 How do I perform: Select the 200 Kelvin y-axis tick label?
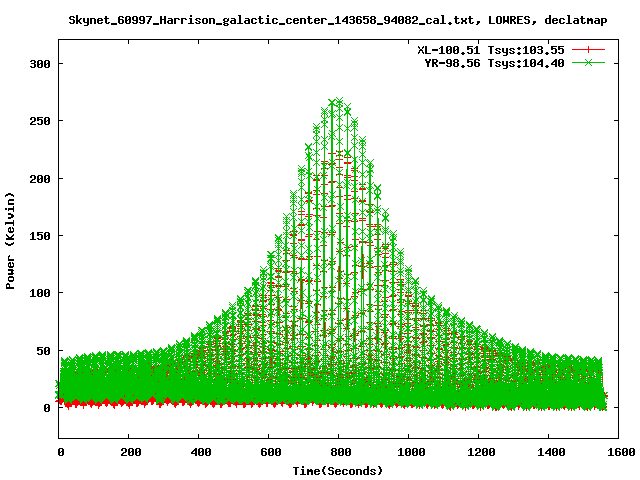pyautogui.click(x=39, y=178)
